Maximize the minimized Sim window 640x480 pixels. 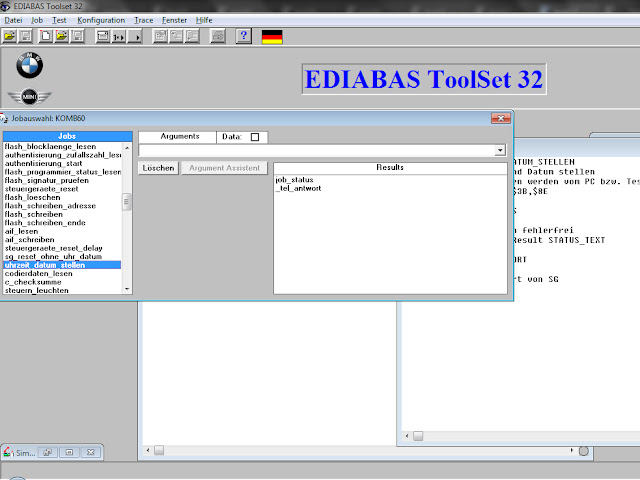[x=69, y=452]
